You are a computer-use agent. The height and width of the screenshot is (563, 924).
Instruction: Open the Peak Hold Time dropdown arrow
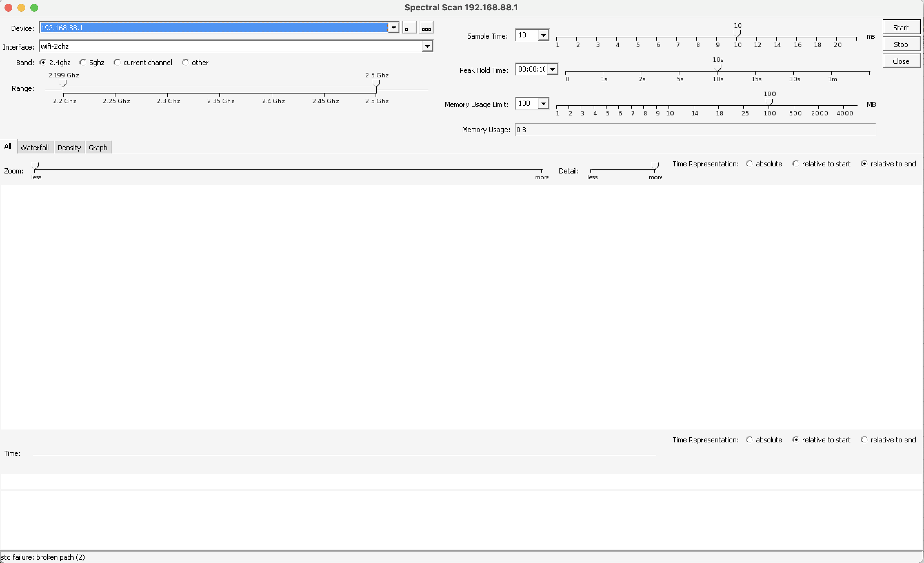[x=552, y=69]
